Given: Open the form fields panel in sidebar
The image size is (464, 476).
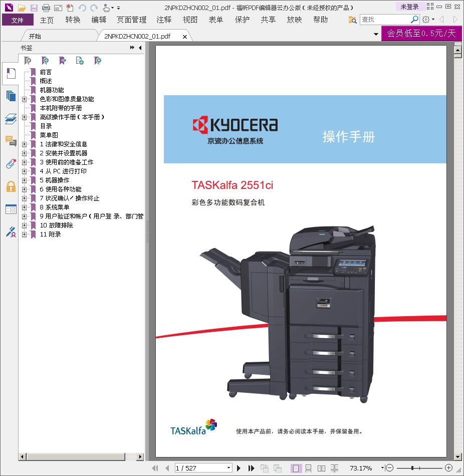Looking at the screenshot, I should [11, 209].
